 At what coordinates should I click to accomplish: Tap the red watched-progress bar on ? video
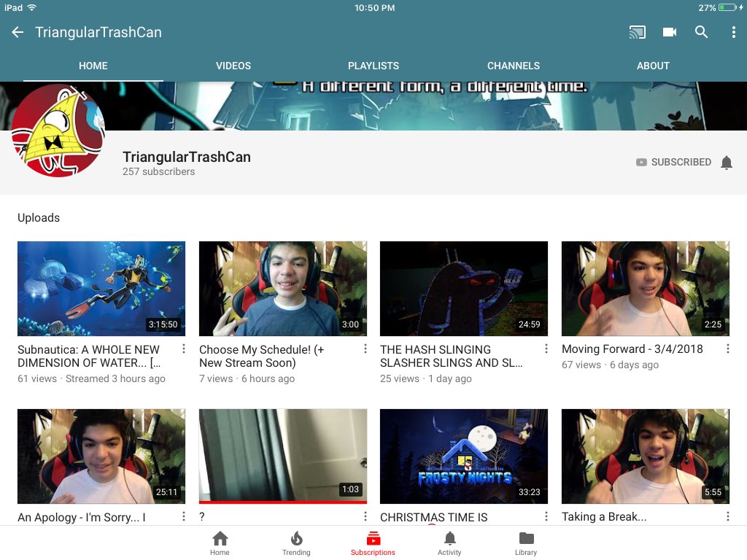[283, 502]
